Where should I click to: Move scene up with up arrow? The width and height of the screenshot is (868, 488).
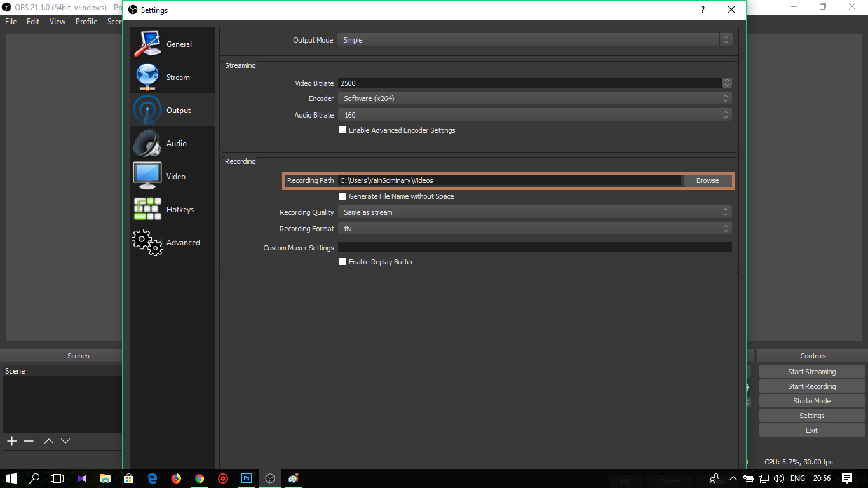coord(49,441)
